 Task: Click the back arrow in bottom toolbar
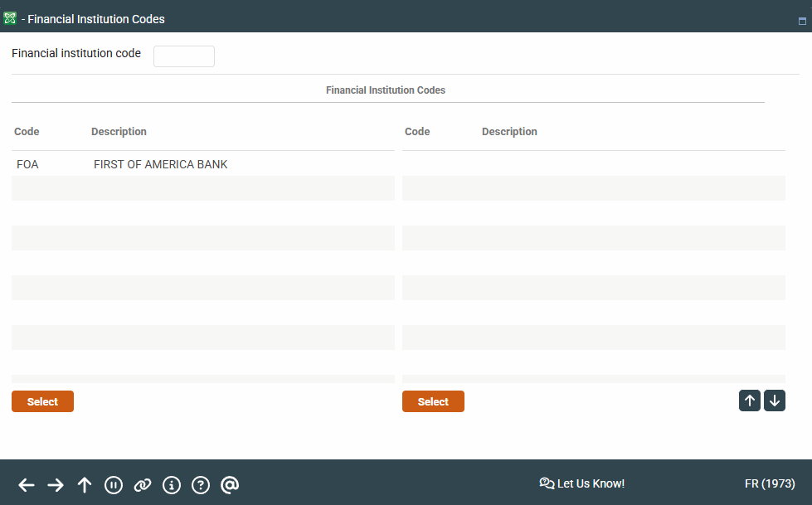[x=27, y=485]
